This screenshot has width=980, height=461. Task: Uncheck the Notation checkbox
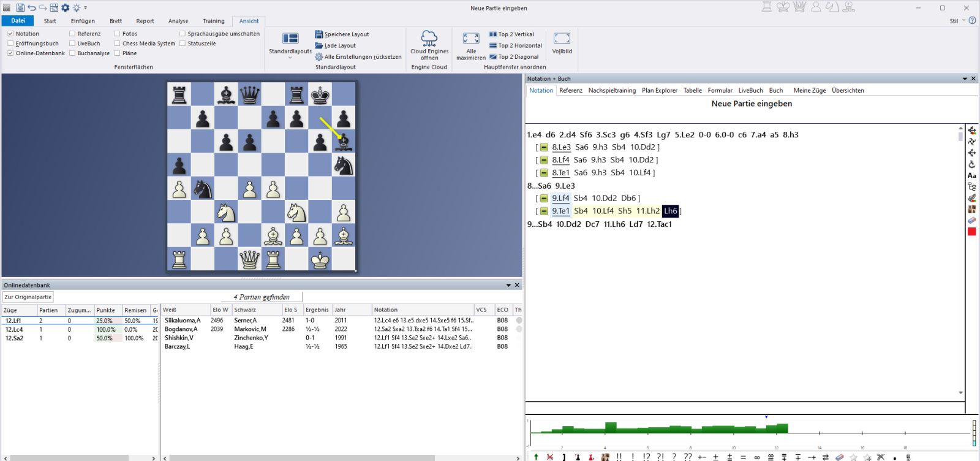pos(10,34)
